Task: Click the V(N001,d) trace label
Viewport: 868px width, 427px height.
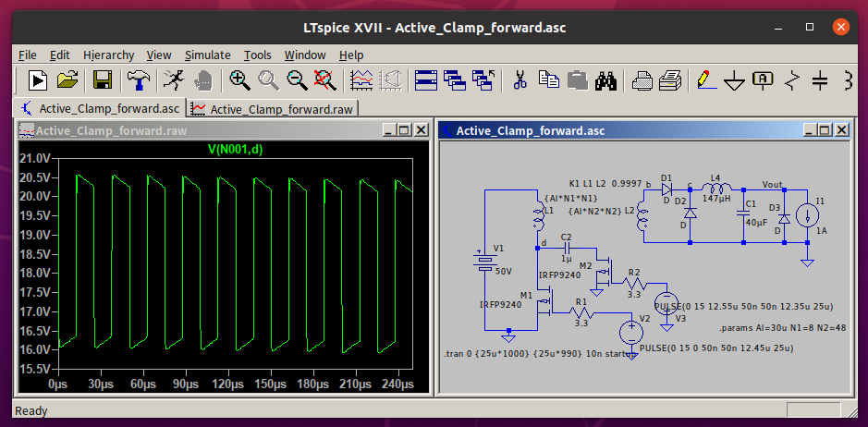Action: [235, 149]
